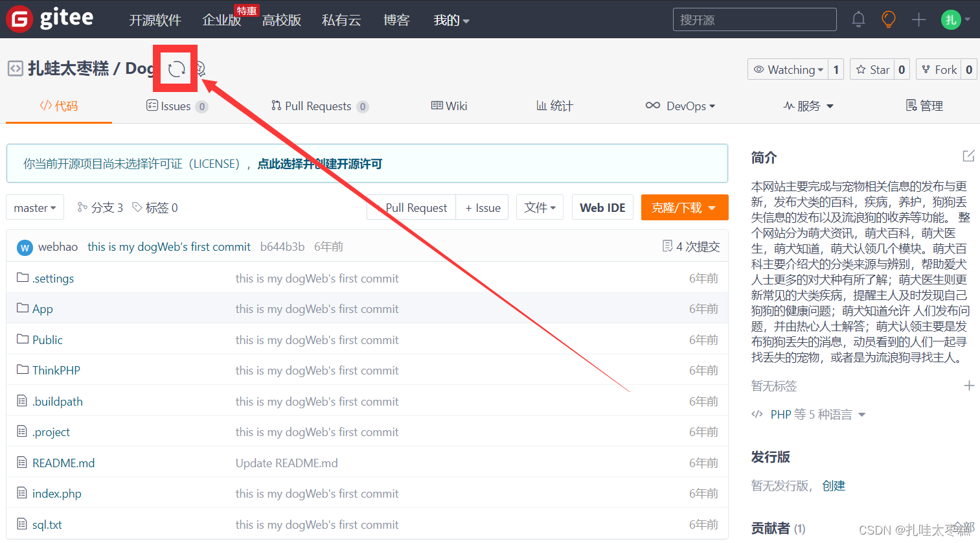
Task: Open the Web IDE
Action: click(x=602, y=207)
